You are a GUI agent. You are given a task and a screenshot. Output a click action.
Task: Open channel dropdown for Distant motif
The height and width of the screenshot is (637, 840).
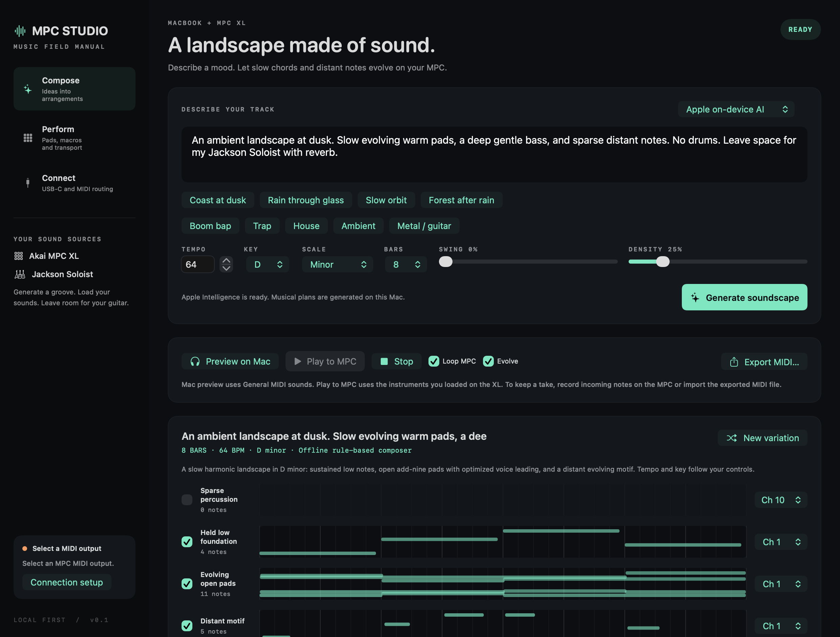tap(781, 626)
